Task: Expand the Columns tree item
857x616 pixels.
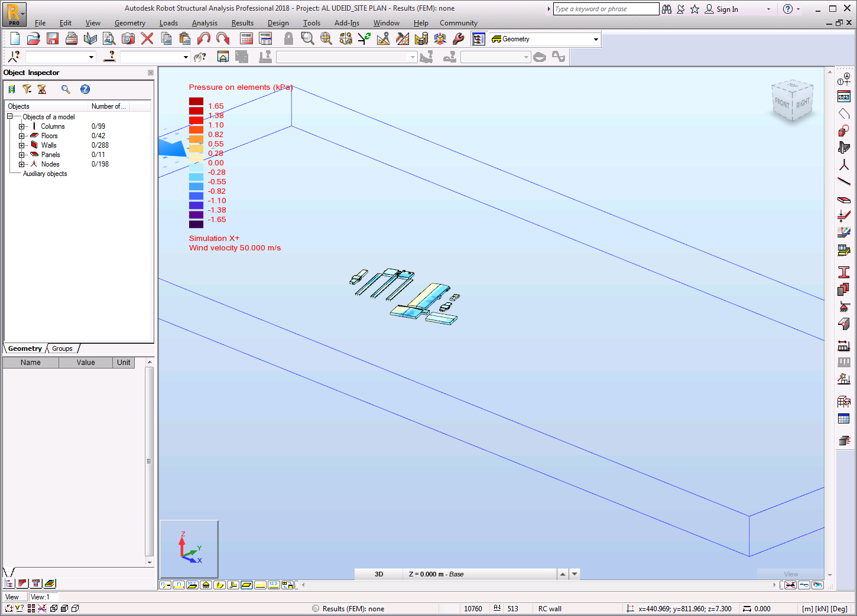Action: click(x=21, y=126)
